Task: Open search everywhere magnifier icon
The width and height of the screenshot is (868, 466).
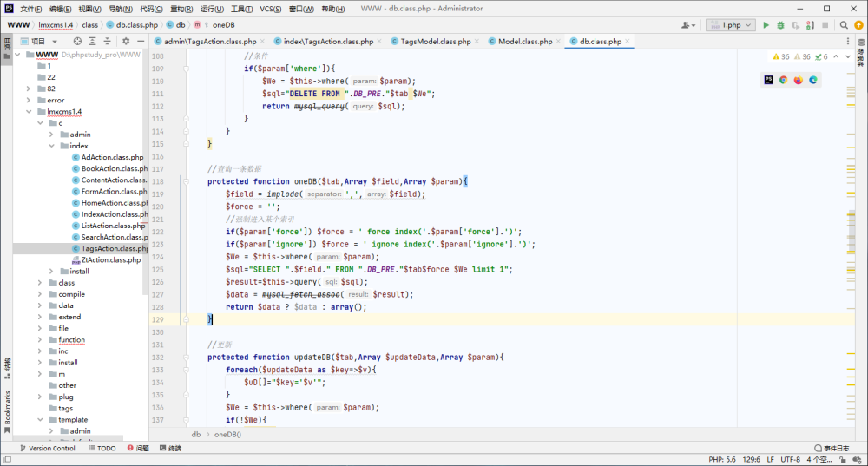Action: 844,25
